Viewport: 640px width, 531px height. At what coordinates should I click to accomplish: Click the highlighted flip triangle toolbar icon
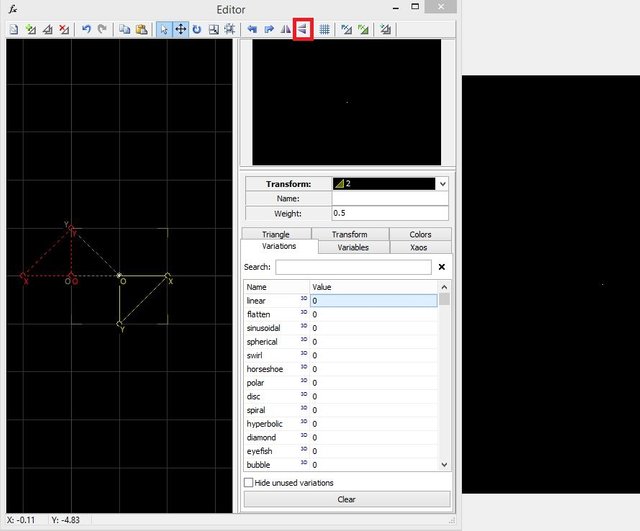click(303, 30)
